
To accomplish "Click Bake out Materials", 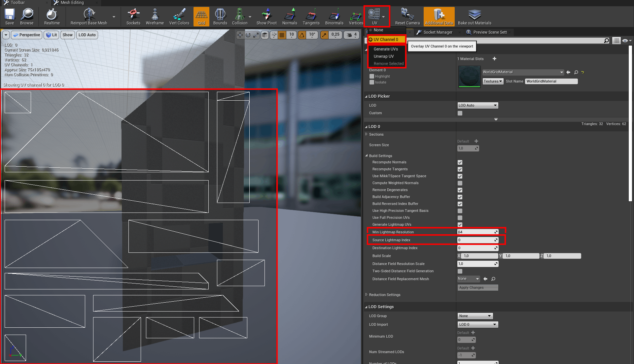I will click(474, 17).
